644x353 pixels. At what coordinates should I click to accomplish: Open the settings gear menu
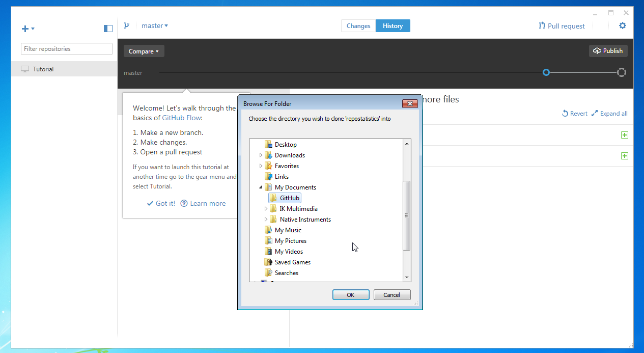(x=622, y=26)
